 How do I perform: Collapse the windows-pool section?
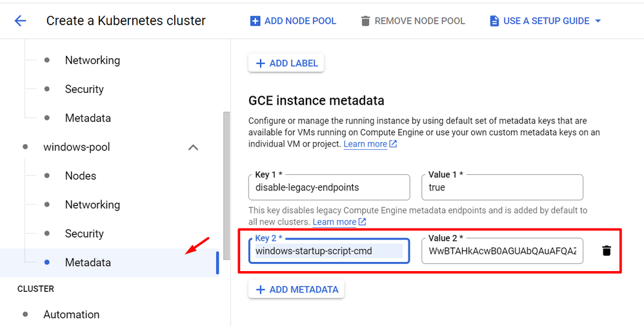(192, 147)
